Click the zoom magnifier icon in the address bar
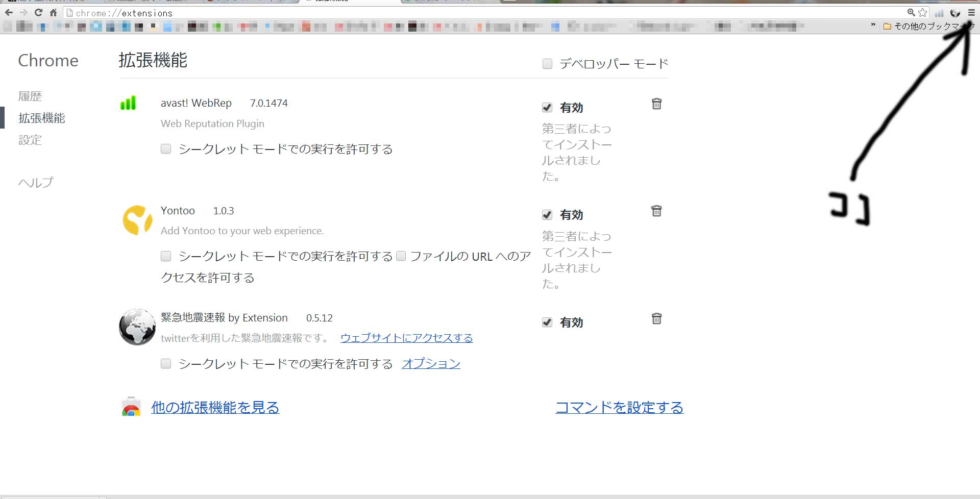Screen dimensions: 980x499 (911, 12)
